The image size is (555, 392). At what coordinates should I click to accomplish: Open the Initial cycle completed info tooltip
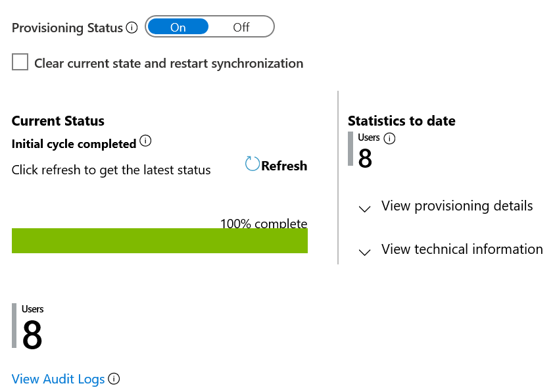[145, 141]
